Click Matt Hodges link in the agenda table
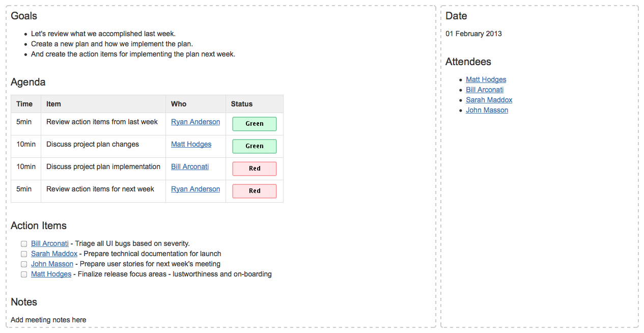 (191, 145)
